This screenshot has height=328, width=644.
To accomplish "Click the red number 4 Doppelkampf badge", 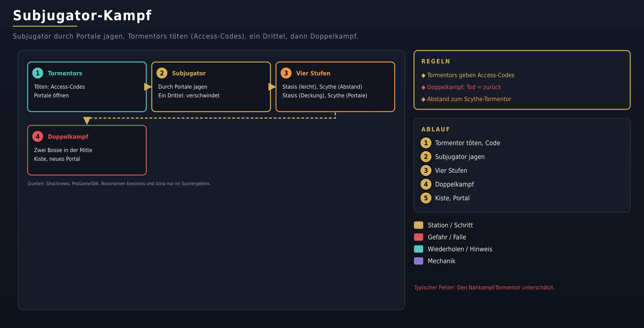I will [38, 136].
